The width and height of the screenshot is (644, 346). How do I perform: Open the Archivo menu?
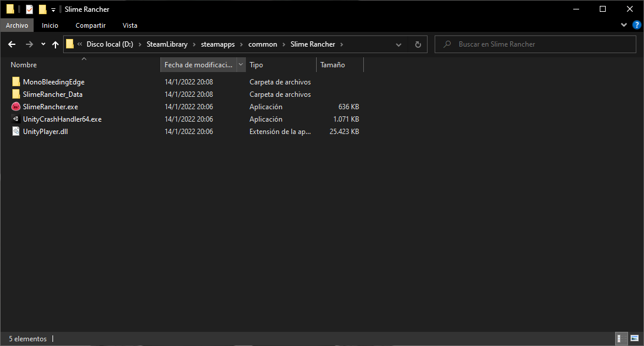tap(17, 25)
